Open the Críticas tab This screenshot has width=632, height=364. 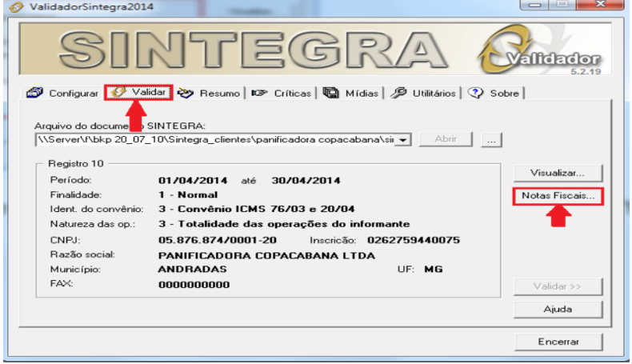point(292,94)
